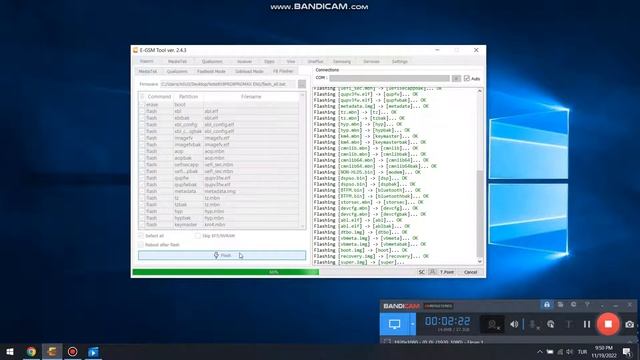640x360 pixels.
Task: Toggle the Auto COM checkbox
Action: click(467, 78)
